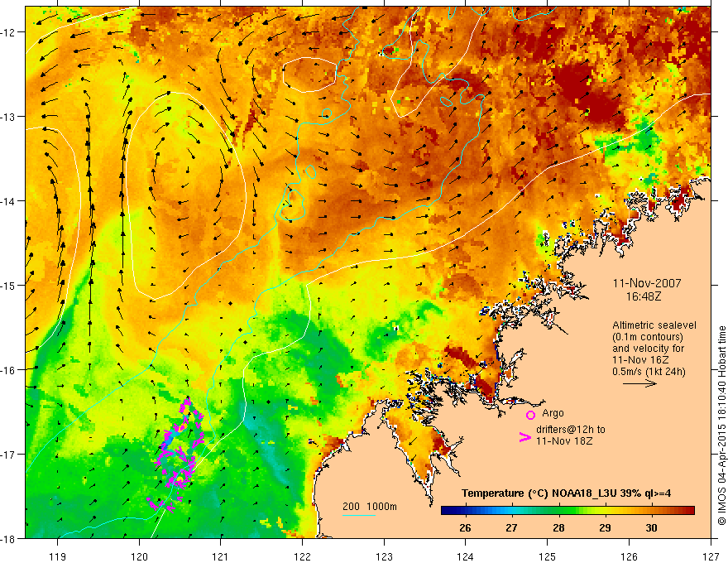Viewport: 728px width, 563px height.
Task: Click the magenta Argo circle legend symbol
Action: click(530, 415)
